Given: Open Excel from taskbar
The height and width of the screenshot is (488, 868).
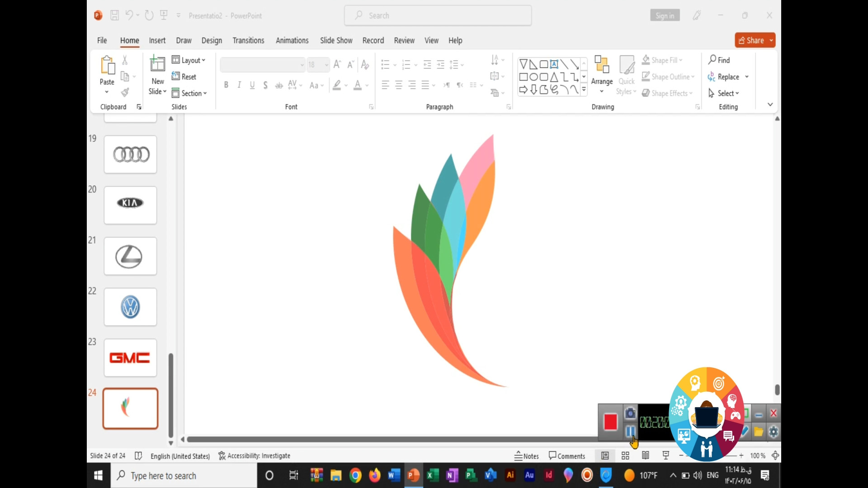Looking at the screenshot, I should (x=433, y=475).
